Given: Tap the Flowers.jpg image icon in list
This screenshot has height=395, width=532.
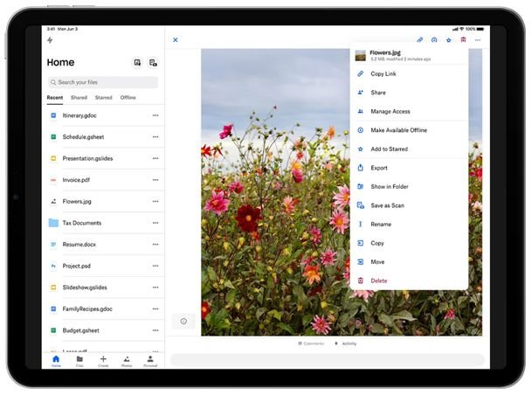Looking at the screenshot, I should [53, 201].
